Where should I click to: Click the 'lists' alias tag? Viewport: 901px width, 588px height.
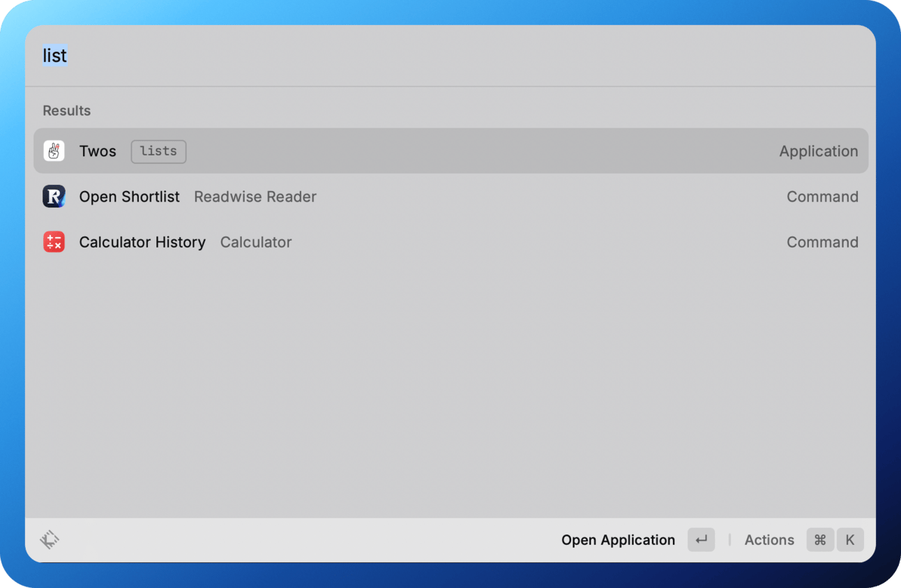click(158, 151)
